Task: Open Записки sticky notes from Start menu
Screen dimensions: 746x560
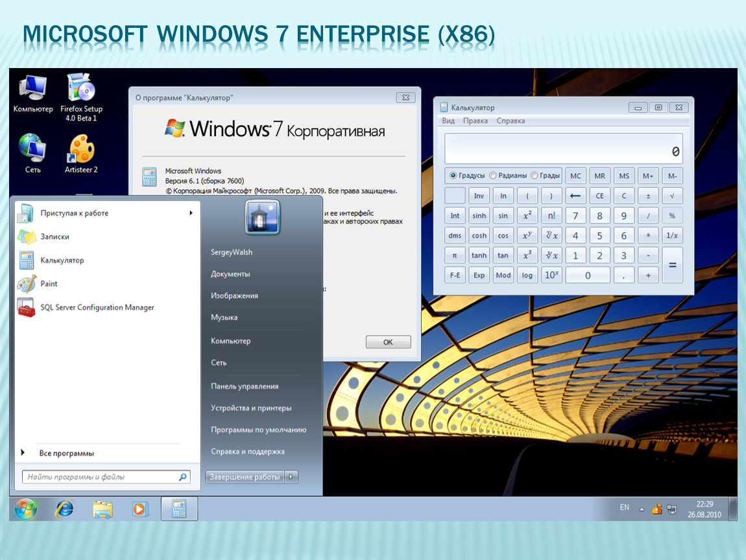Action: tap(108, 237)
